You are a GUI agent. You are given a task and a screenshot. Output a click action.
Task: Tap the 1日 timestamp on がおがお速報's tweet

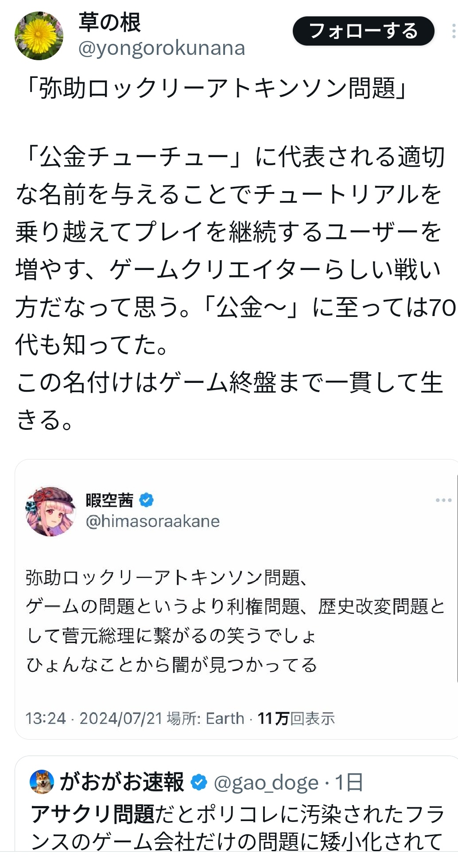coord(349,783)
